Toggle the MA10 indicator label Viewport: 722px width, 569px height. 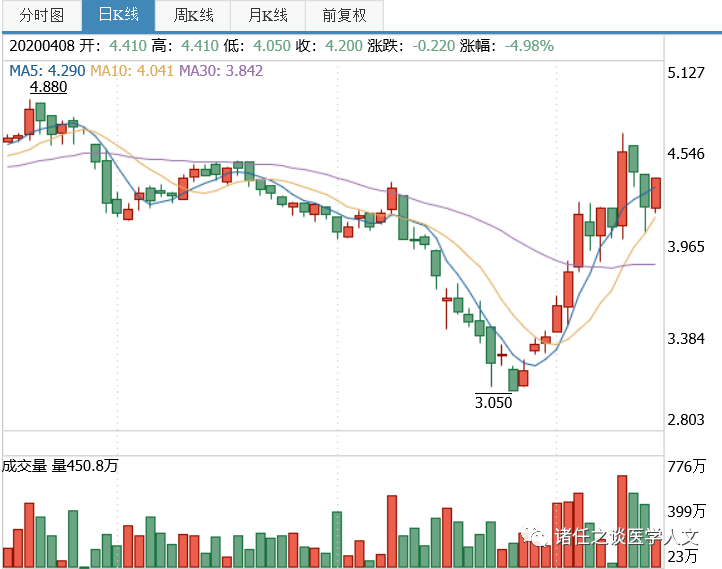tap(132, 70)
